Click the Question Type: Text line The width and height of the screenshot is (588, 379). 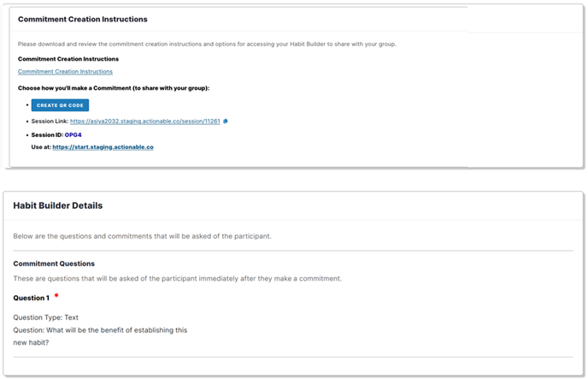(x=46, y=317)
